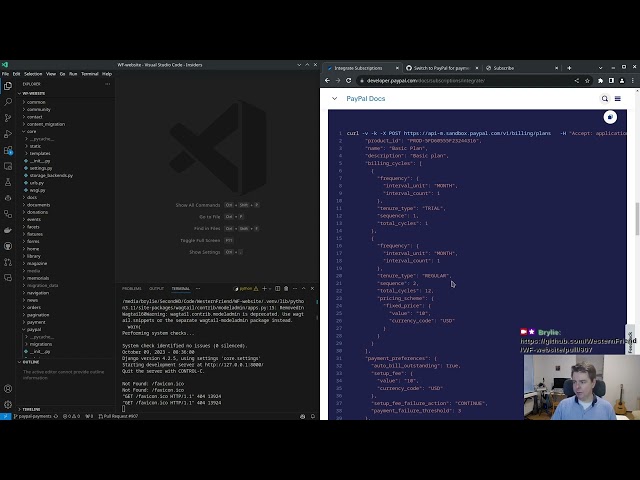Collapse the core folder

(31, 131)
